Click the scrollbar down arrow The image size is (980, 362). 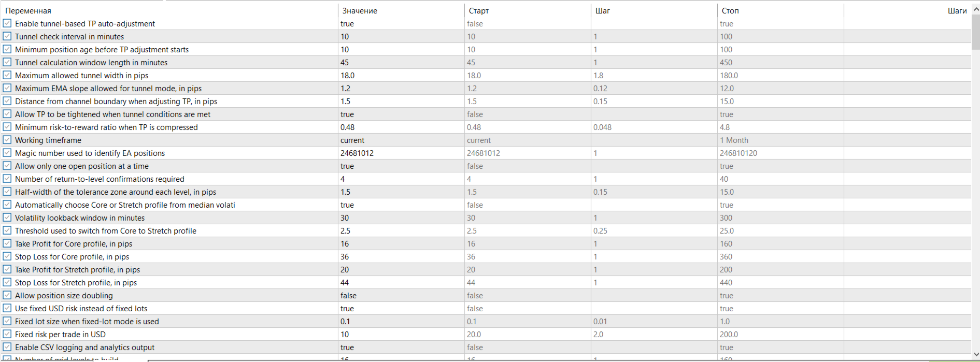point(975,354)
